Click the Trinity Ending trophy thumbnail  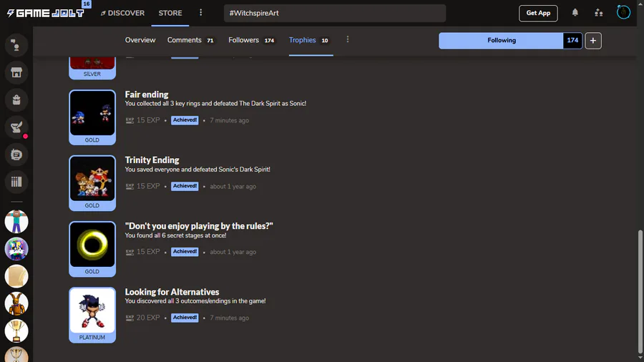pyautogui.click(x=92, y=179)
